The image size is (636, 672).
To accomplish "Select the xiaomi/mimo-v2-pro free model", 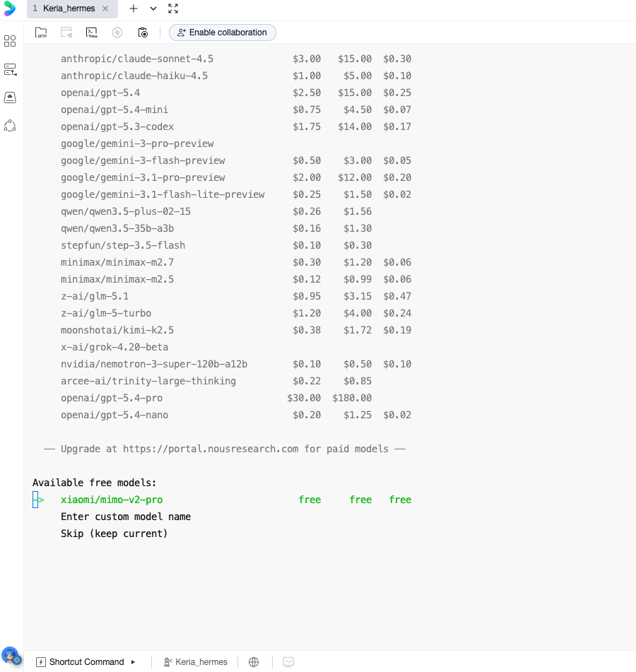I will (x=112, y=500).
